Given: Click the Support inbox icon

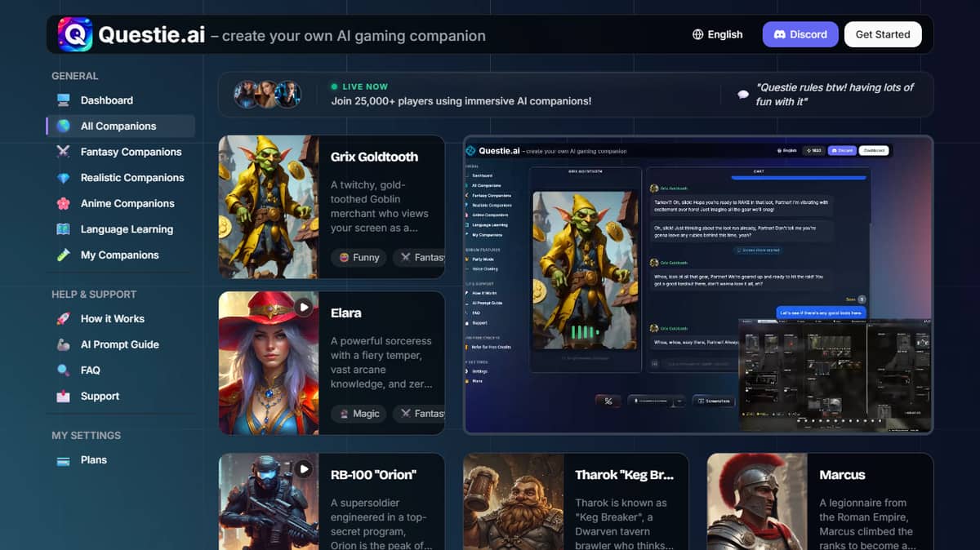Looking at the screenshot, I should click(x=63, y=396).
